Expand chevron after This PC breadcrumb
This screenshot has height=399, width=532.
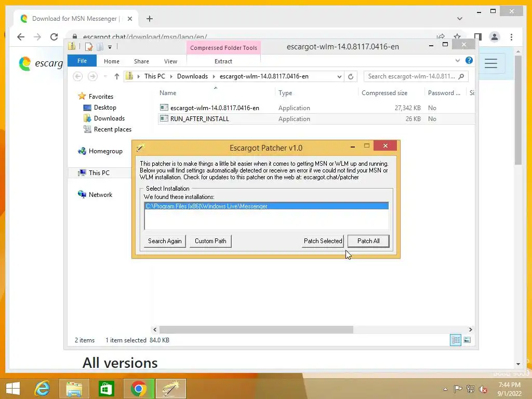pyautogui.click(x=171, y=77)
